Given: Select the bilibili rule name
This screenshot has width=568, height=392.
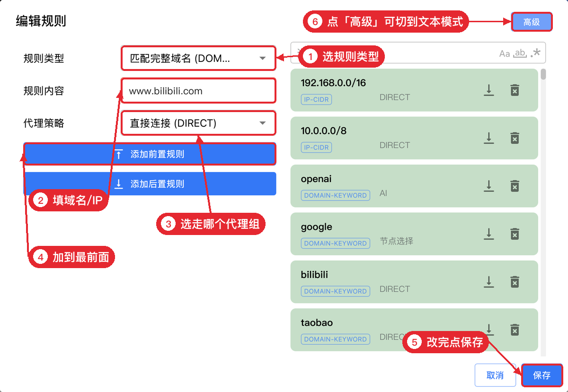Looking at the screenshot, I should [314, 275].
